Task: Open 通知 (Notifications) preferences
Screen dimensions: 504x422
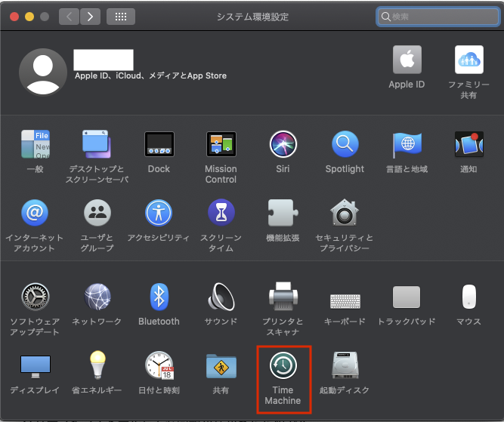Action: tap(468, 144)
